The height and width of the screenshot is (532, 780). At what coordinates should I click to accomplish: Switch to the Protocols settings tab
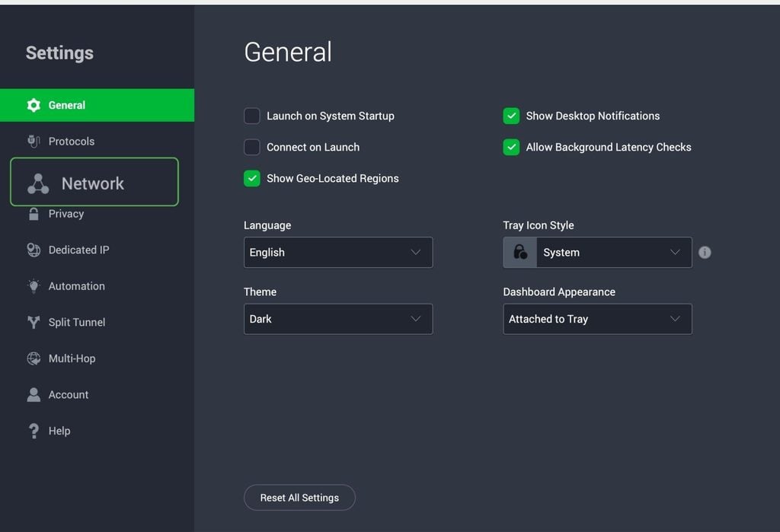(97, 142)
